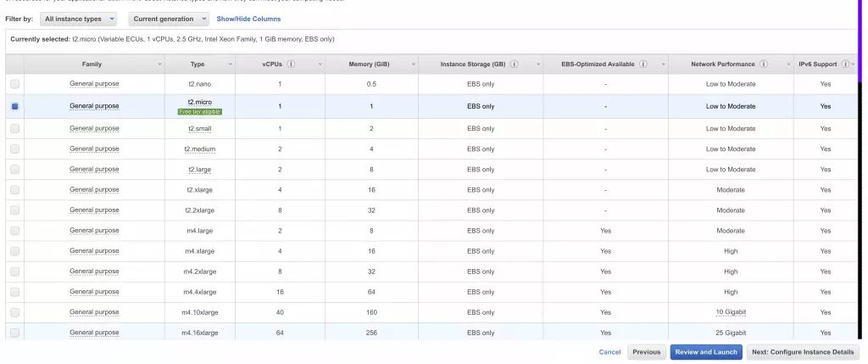This screenshot has width=868, height=364.
Task: Click the IPv6 Support info icon
Action: pos(844,64)
